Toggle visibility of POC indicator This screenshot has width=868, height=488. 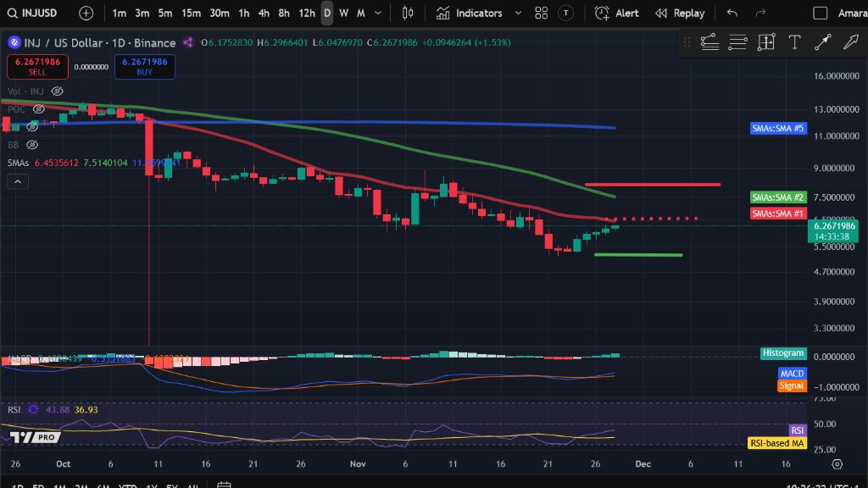click(x=38, y=109)
